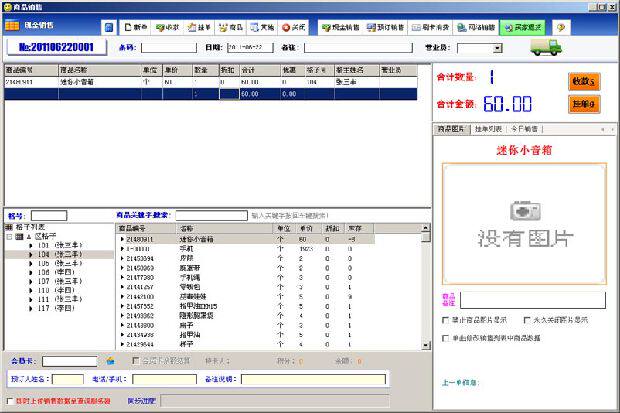Open the 其他 other toolbar button

tap(262, 27)
